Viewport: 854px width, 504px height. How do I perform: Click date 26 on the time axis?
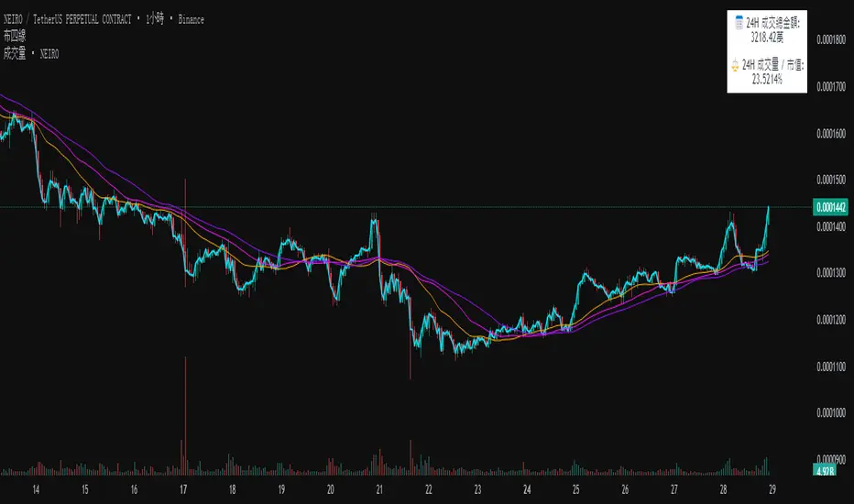[x=625, y=490]
